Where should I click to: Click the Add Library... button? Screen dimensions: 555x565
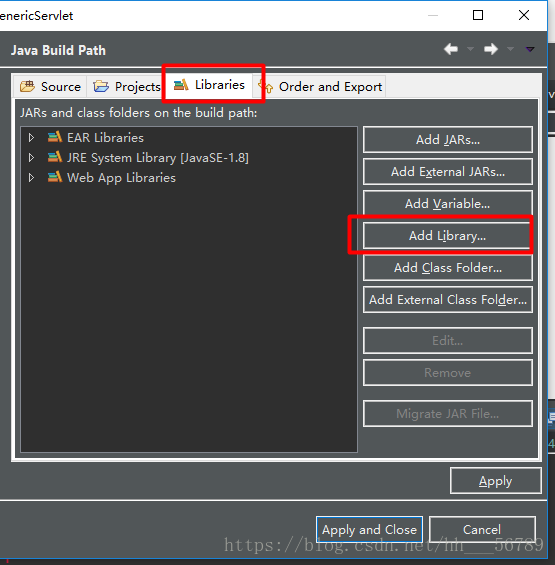448,236
